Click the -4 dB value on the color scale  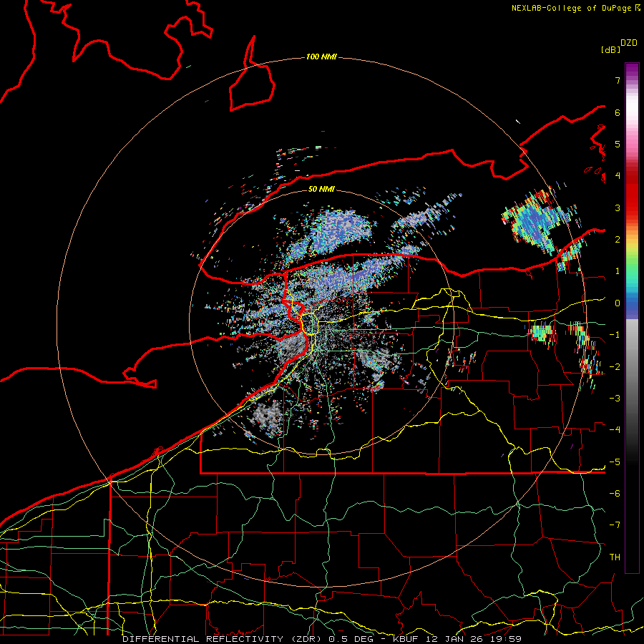(615, 430)
